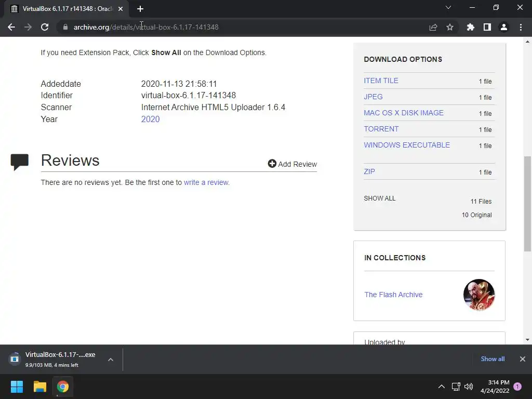Bookmark this page with the star icon

click(450, 27)
